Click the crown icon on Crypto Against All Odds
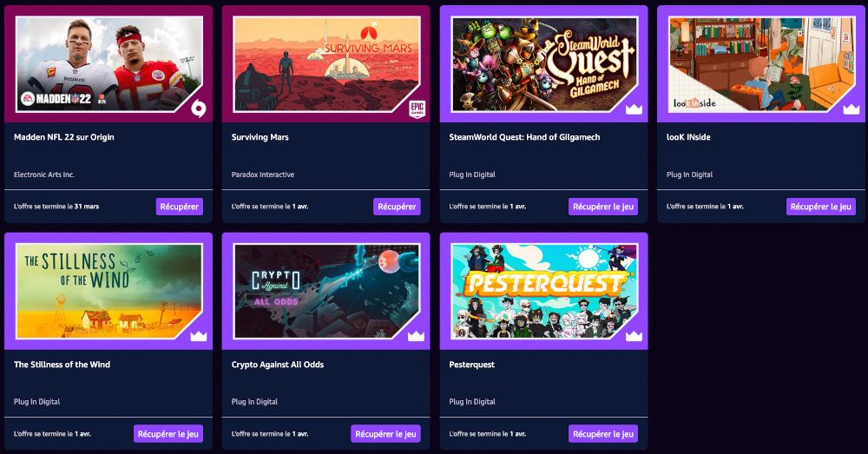The height and width of the screenshot is (454, 868). click(x=417, y=337)
